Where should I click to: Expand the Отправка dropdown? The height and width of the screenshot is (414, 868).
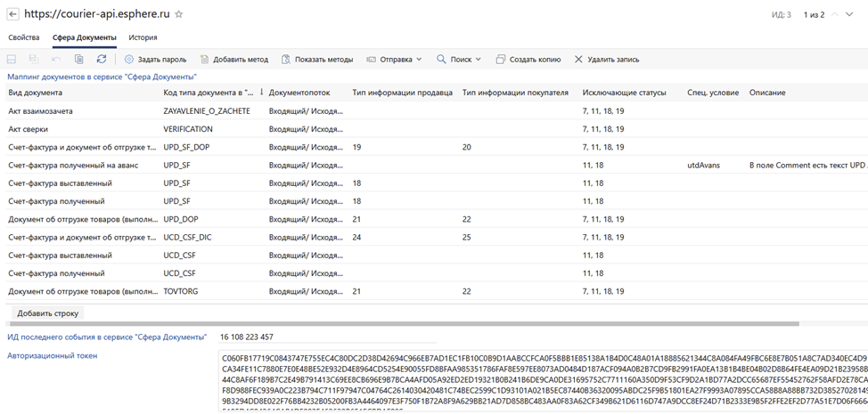[395, 60]
